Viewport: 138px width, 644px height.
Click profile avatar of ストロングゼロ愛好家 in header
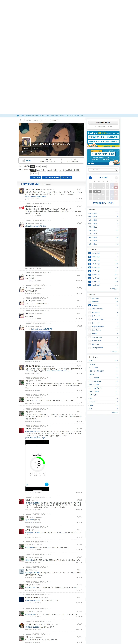click(x=26, y=142)
